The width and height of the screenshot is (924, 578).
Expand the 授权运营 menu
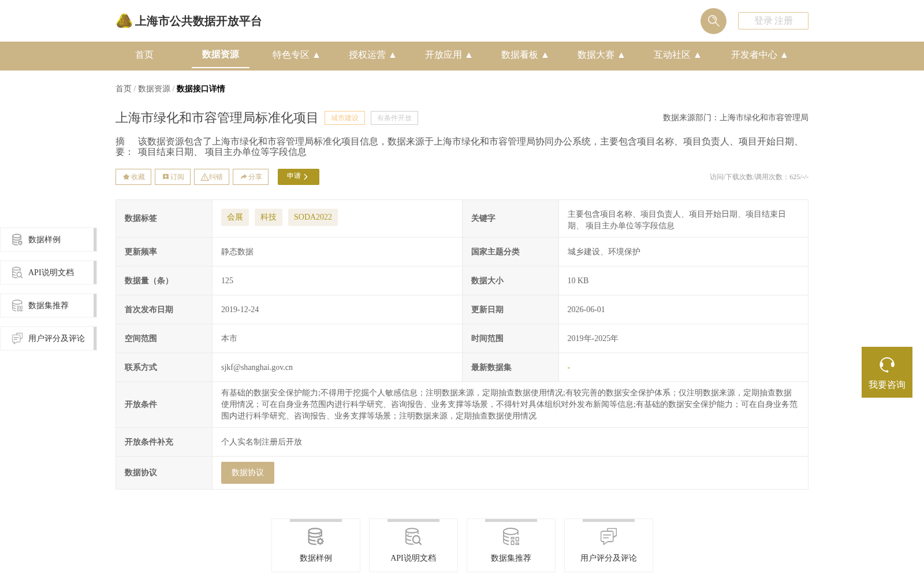(x=372, y=55)
